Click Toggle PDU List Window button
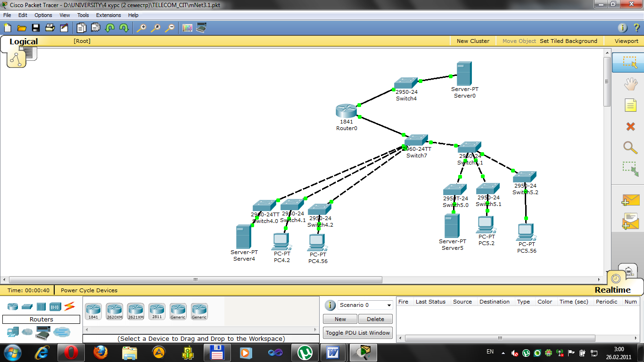 358,333
